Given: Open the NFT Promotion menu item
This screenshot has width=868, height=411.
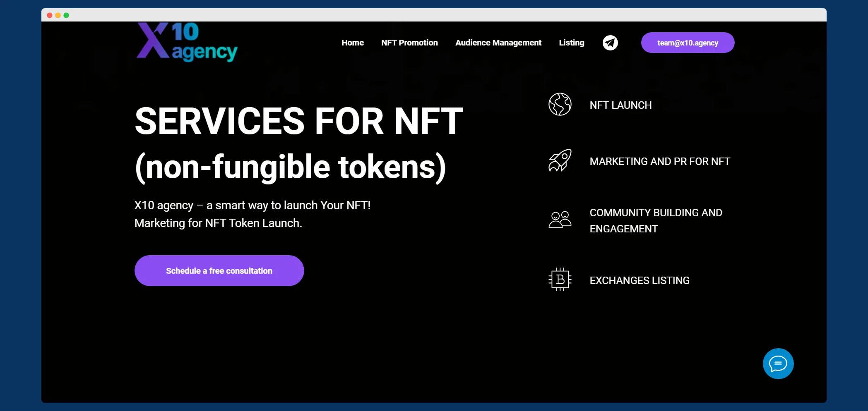Looking at the screenshot, I should click(409, 43).
